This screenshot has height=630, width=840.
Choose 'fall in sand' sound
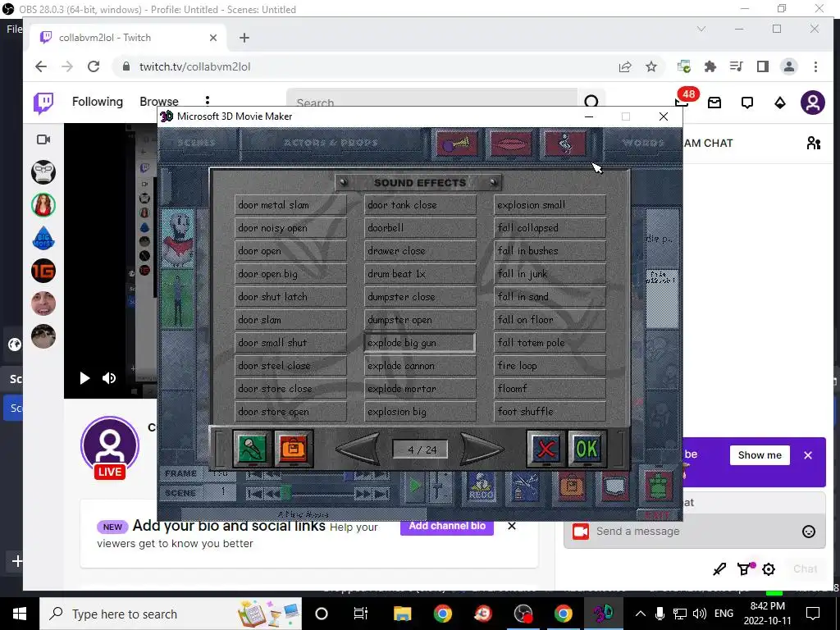(550, 297)
